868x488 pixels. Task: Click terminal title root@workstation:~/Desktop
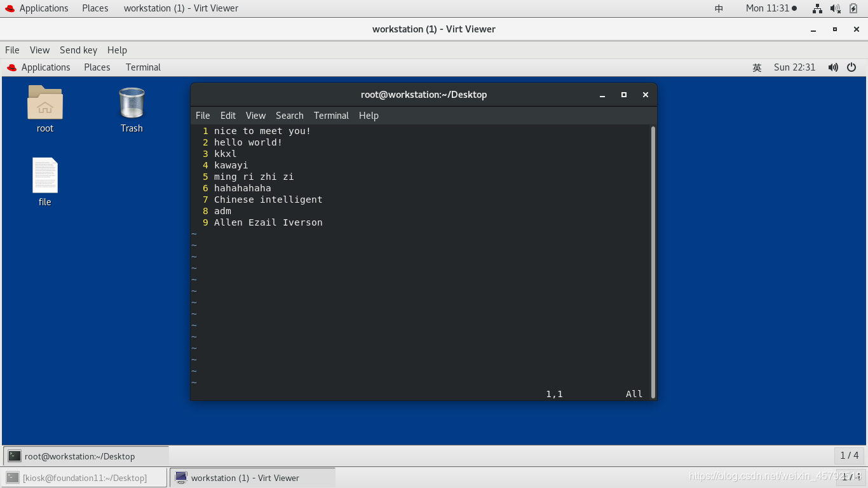tap(424, 95)
